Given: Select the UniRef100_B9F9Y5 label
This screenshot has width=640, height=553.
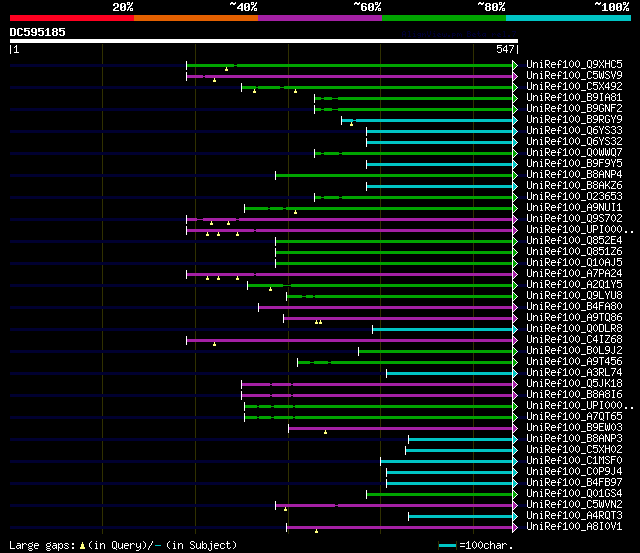Looking at the screenshot, I should click(x=574, y=164).
